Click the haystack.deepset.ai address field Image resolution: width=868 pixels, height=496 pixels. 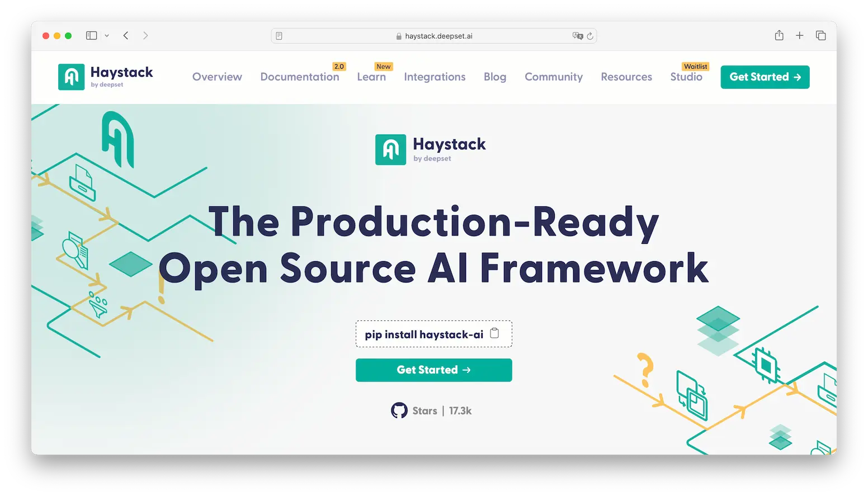[x=434, y=36]
